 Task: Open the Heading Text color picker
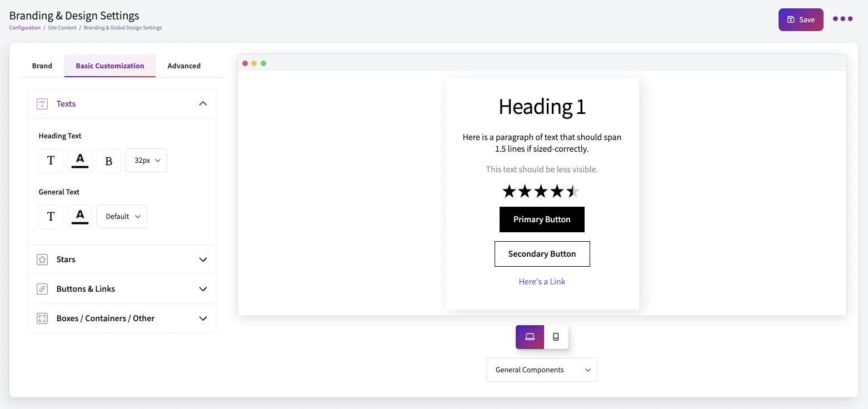tap(80, 161)
